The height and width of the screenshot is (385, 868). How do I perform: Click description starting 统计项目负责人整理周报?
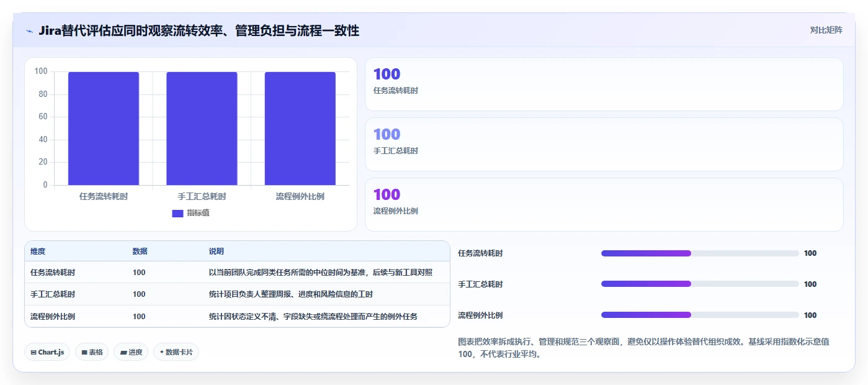pos(291,294)
